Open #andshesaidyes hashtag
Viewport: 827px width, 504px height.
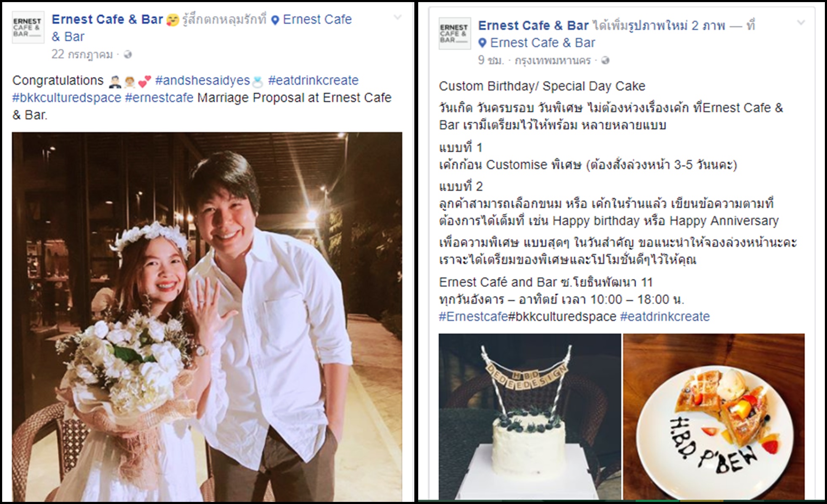[202, 80]
